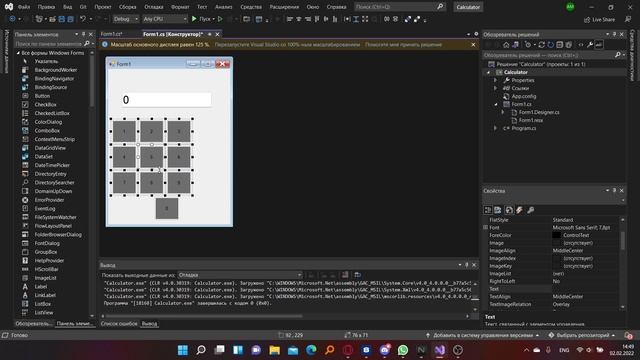This screenshot has height=360, width=640.
Task: Click 'Добавить в систему управления версиями' in status bar
Action: tap(482, 336)
